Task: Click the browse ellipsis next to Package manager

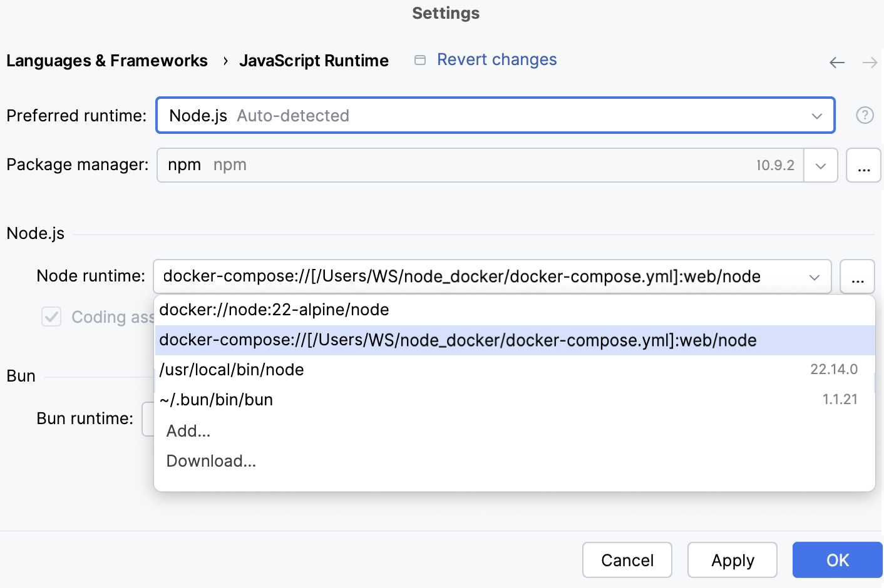Action: tap(863, 165)
